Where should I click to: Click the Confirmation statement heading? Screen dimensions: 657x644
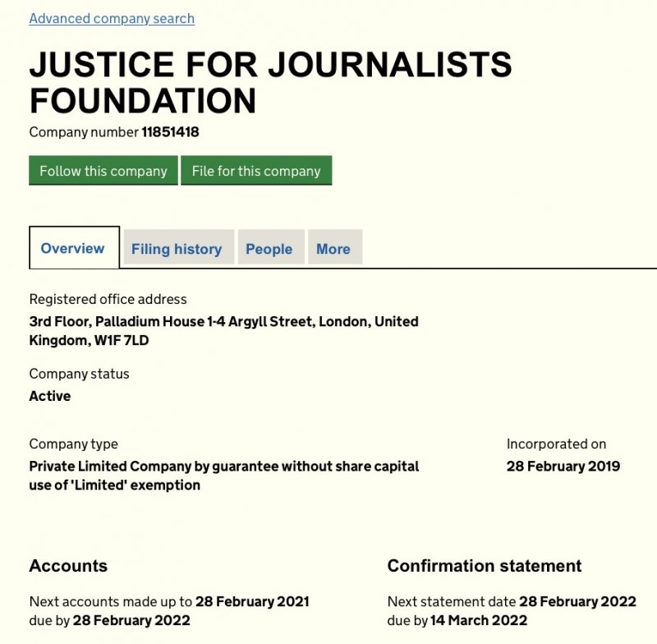coord(485,566)
